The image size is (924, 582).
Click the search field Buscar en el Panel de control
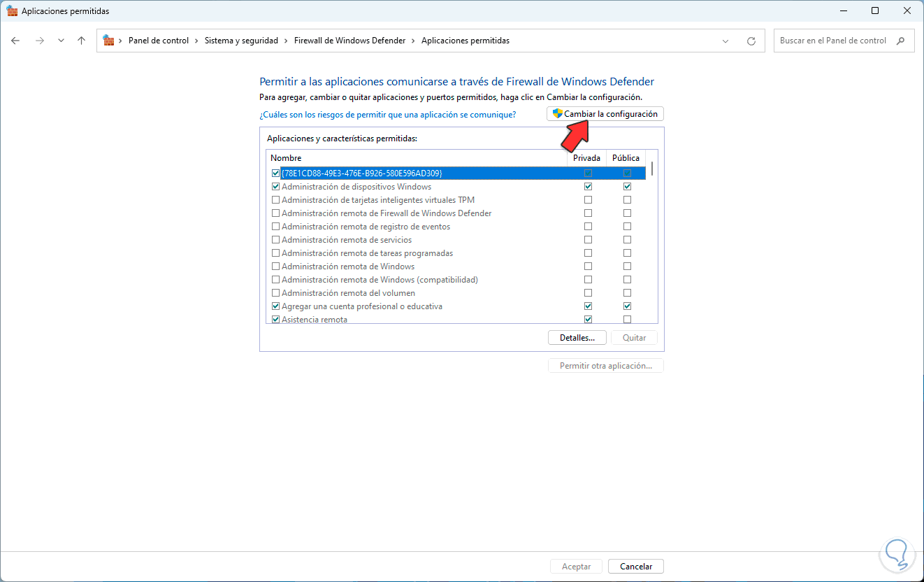point(833,41)
